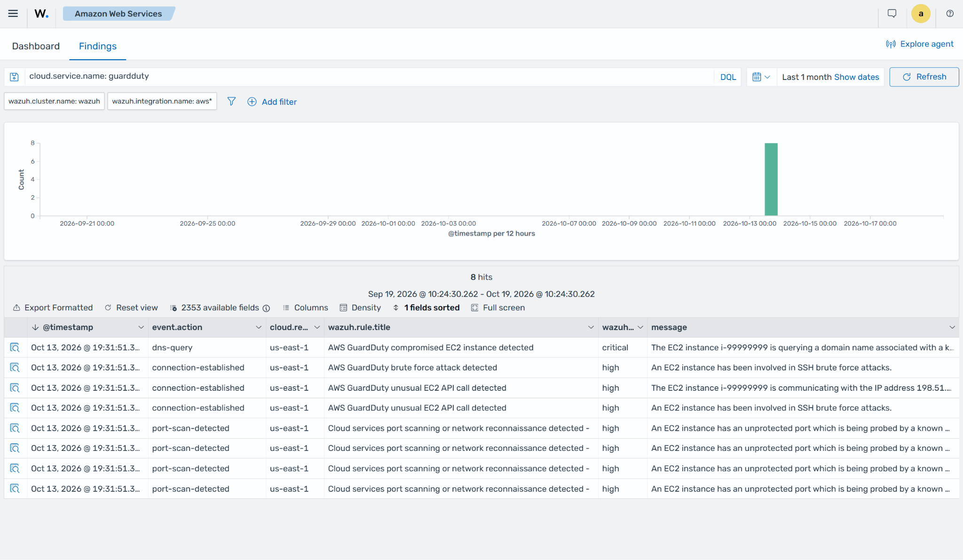This screenshot has width=963, height=560.
Task: Open the wazuh.integration.name: aws* filter pill
Action: coord(162,101)
